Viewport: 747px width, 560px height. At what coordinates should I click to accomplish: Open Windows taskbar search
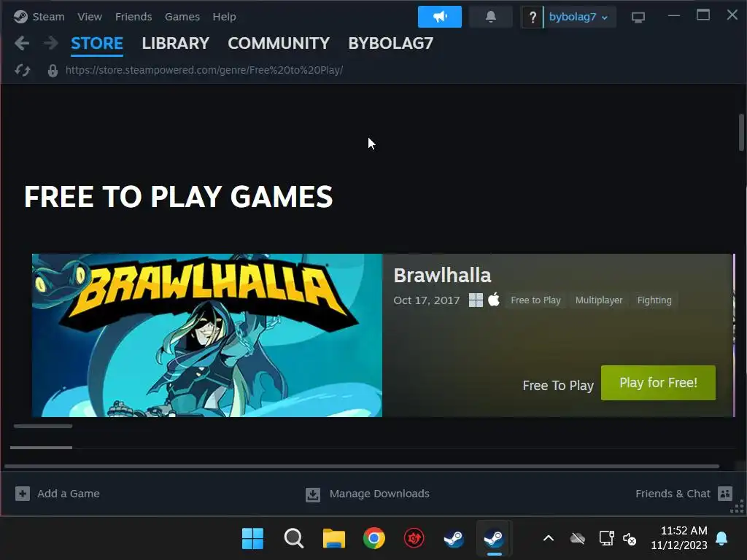click(293, 539)
